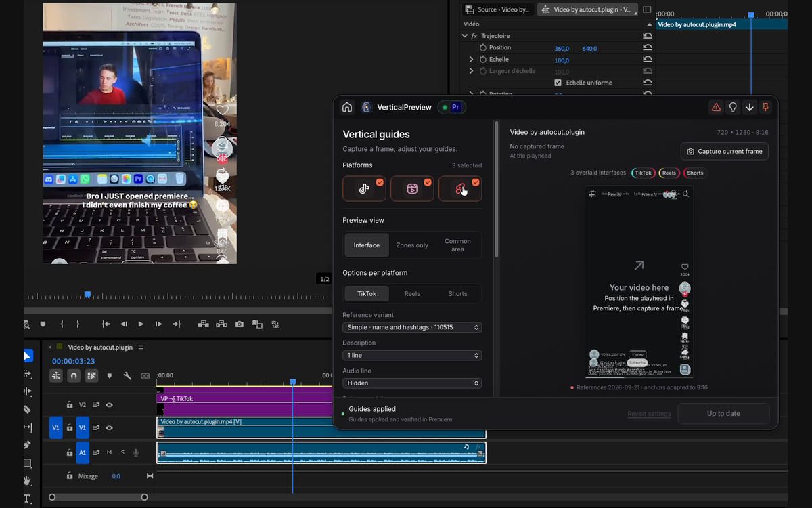Go to In point
Screen dimensions: 812x508
click(106, 324)
